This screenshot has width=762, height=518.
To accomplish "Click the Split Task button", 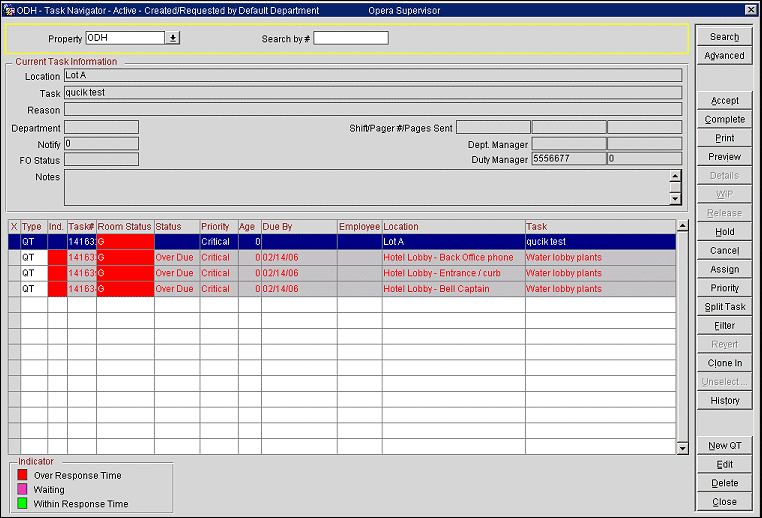I will point(724,307).
